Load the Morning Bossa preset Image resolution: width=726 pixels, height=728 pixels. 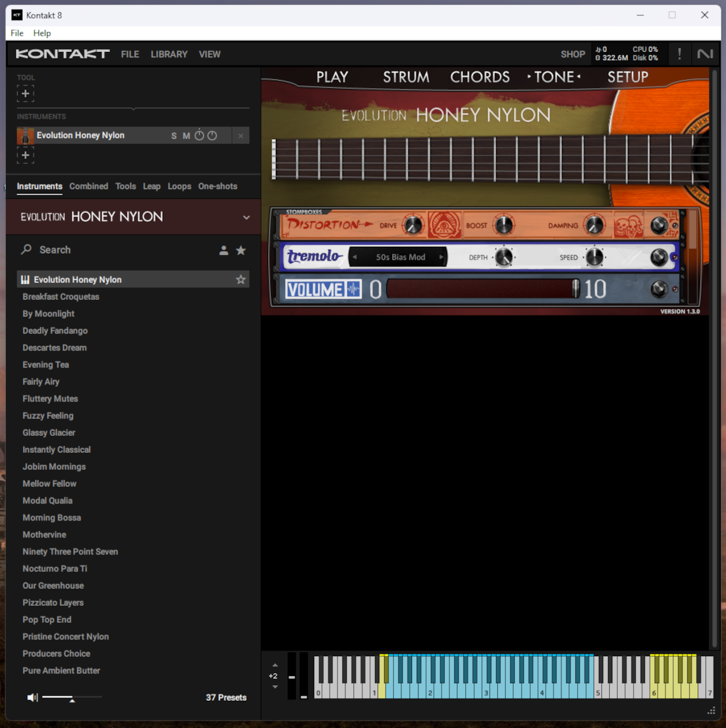[51, 518]
